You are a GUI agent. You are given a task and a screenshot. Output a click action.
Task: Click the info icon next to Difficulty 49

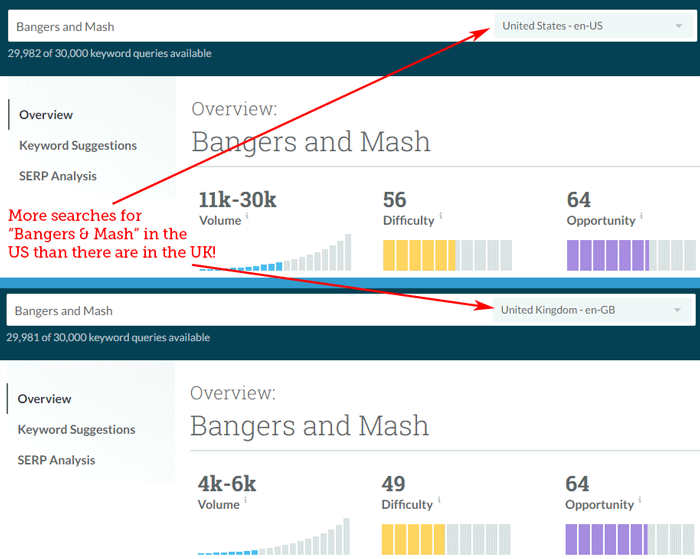(439, 500)
